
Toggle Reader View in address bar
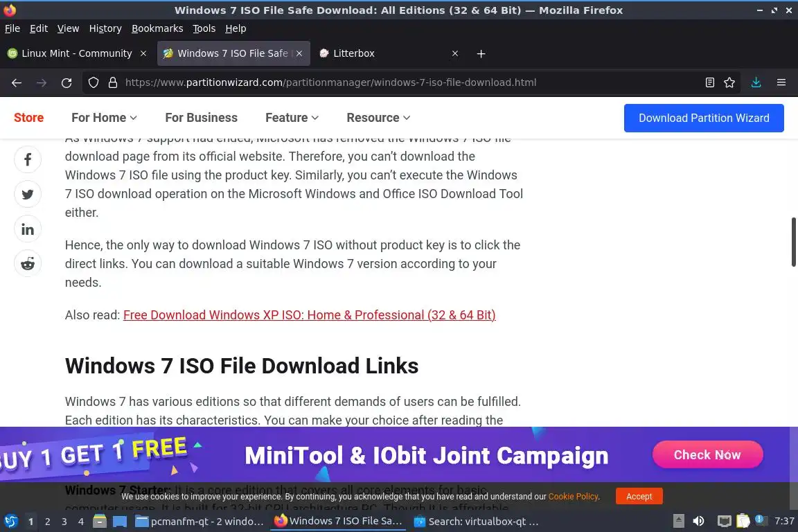709,82
